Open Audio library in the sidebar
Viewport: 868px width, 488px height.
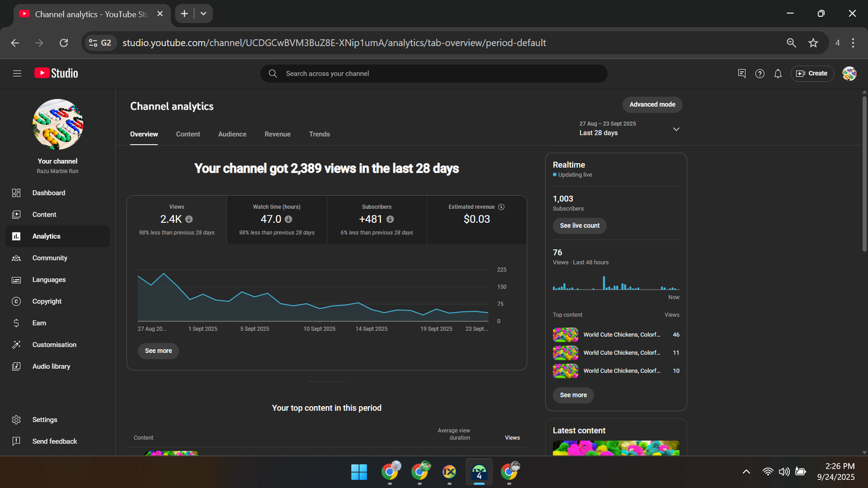tap(51, 367)
